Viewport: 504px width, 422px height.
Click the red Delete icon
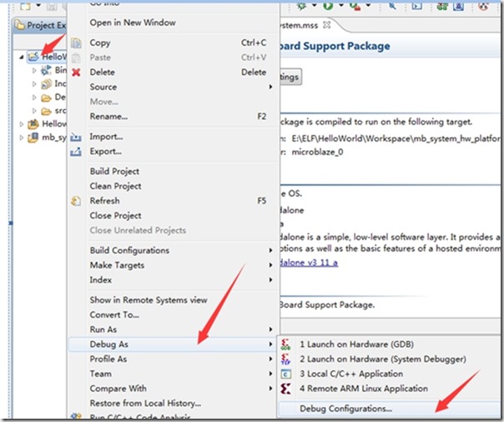click(76, 73)
